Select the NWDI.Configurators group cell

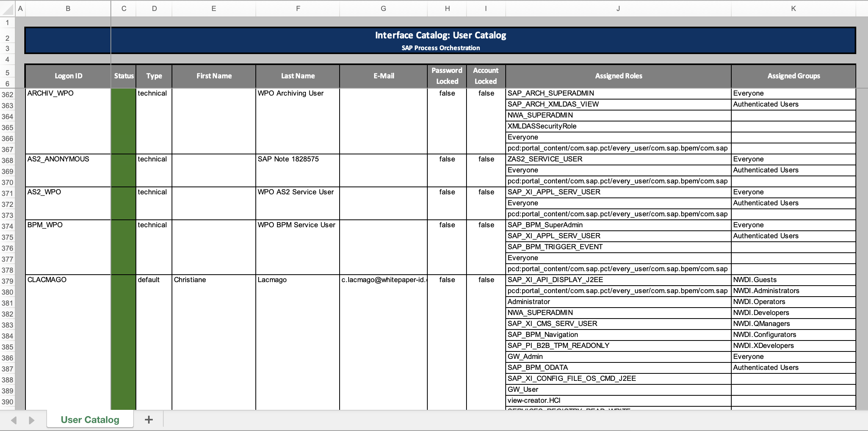[794, 335]
